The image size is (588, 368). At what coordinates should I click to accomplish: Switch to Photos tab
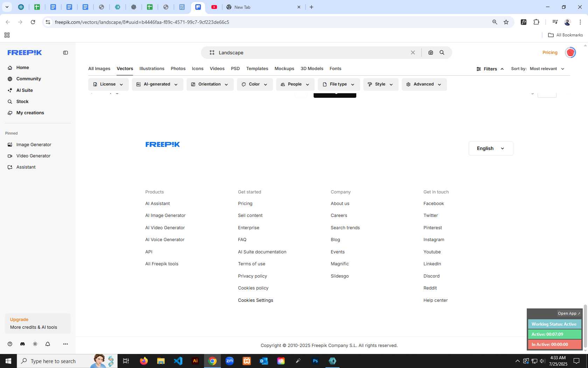178,69
